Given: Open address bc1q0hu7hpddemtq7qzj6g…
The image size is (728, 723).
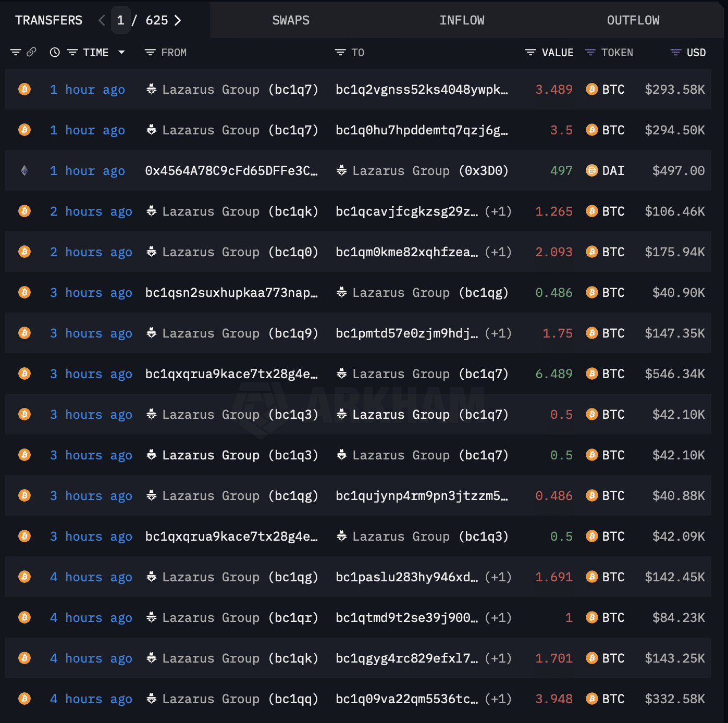Looking at the screenshot, I should [x=422, y=130].
